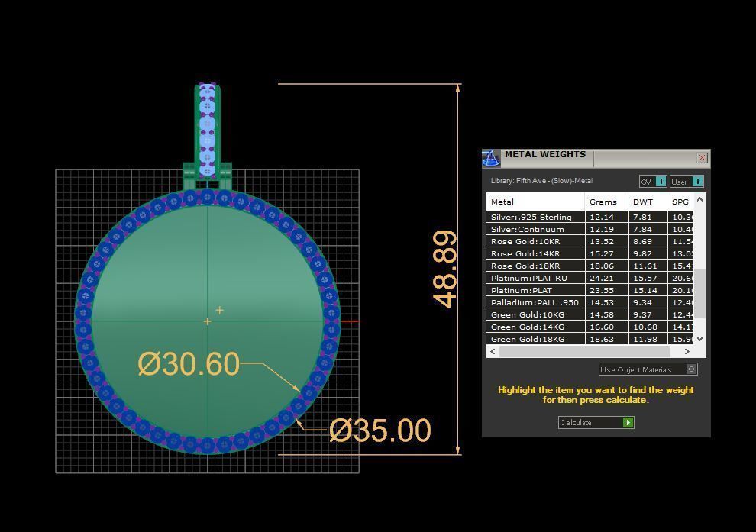Select the Green Gold:10KG row
This screenshot has height=532, width=756.
(x=590, y=314)
